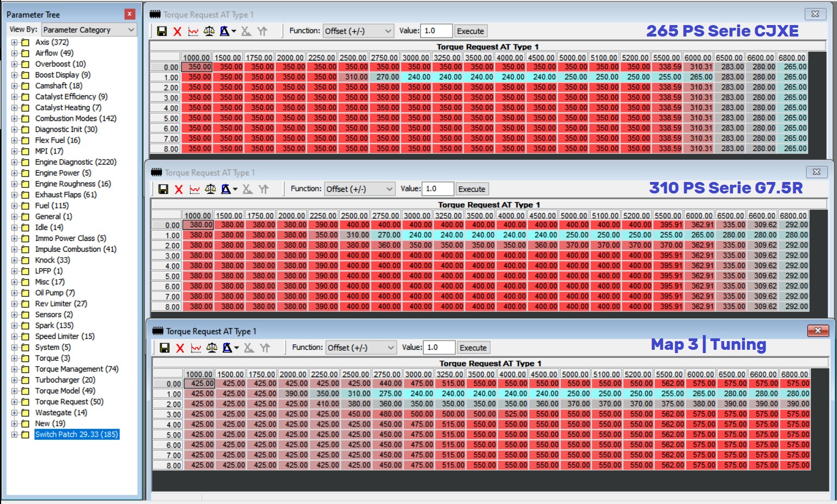The image size is (837, 504).
Task: Open flask icon dropdown arrow in 310 PS toolbar
Action: pyautogui.click(x=235, y=190)
